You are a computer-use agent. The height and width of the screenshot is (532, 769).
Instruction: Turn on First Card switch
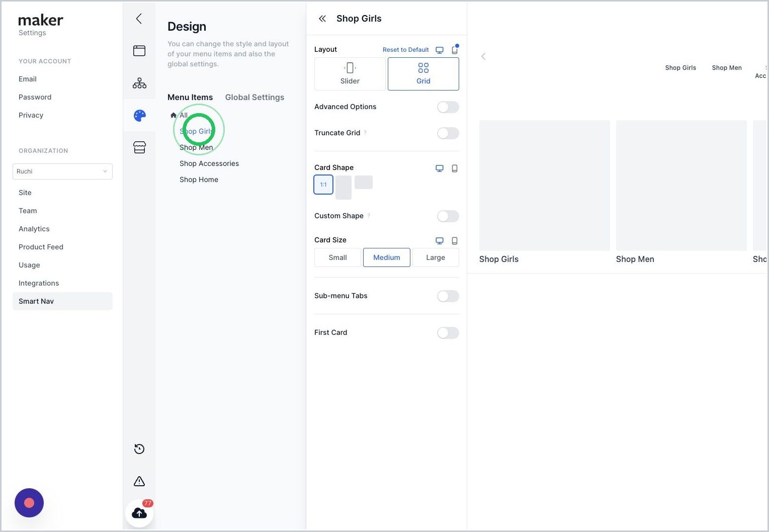448,333
